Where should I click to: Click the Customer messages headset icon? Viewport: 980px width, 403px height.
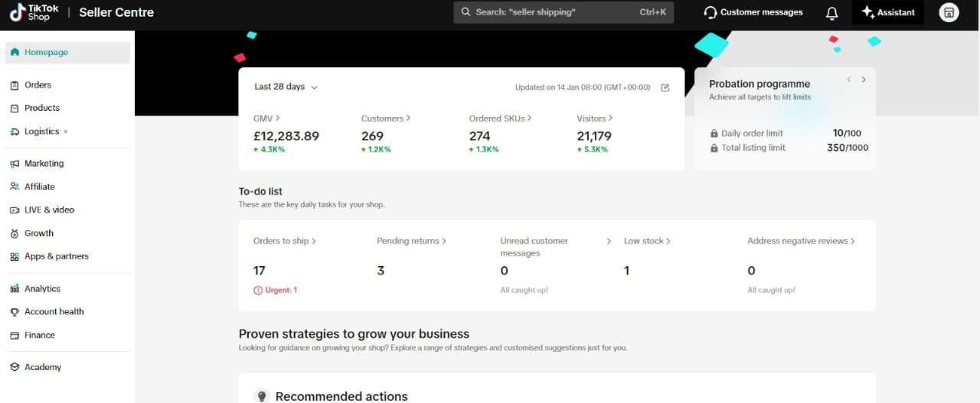710,13
